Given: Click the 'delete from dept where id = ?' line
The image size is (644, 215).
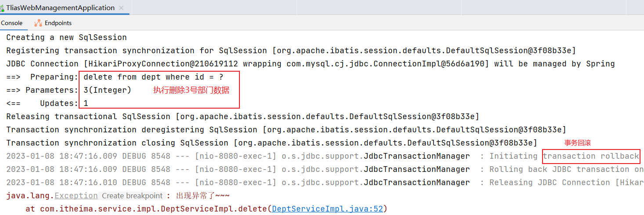Looking at the screenshot, I should point(153,77).
